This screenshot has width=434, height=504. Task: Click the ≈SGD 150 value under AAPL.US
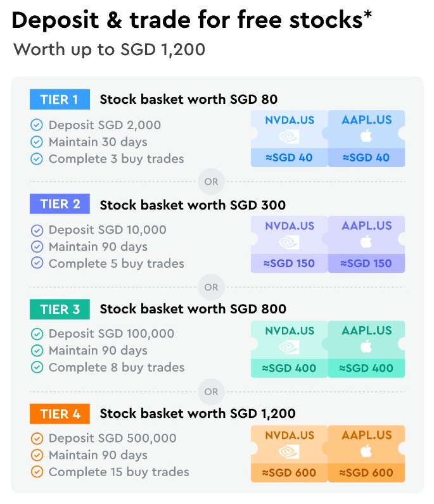(x=366, y=263)
